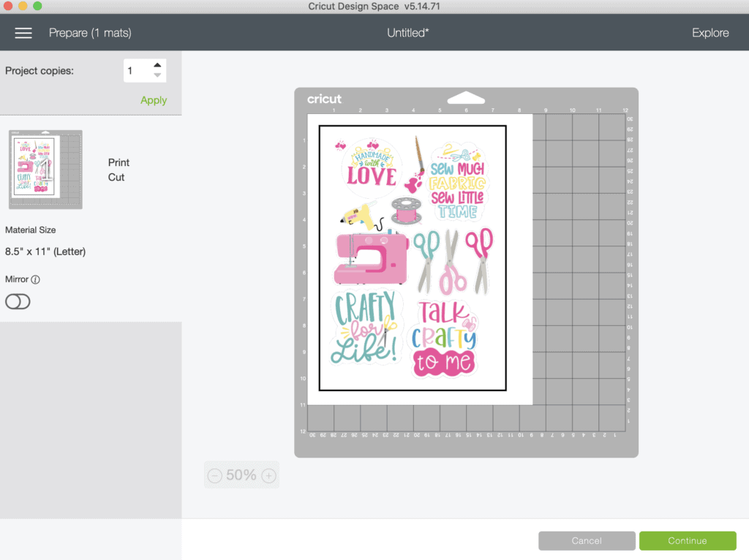Select the pink-handled center scissors image
Image resolution: width=749 pixels, height=560 pixels.
451,262
